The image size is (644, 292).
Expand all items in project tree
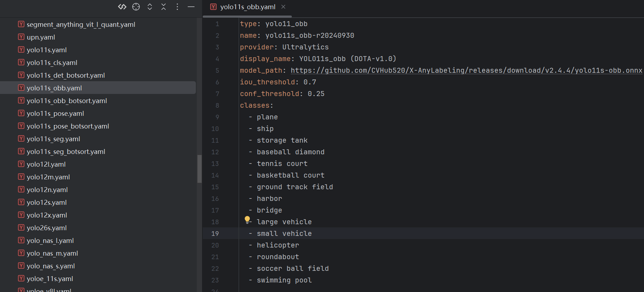pos(150,7)
